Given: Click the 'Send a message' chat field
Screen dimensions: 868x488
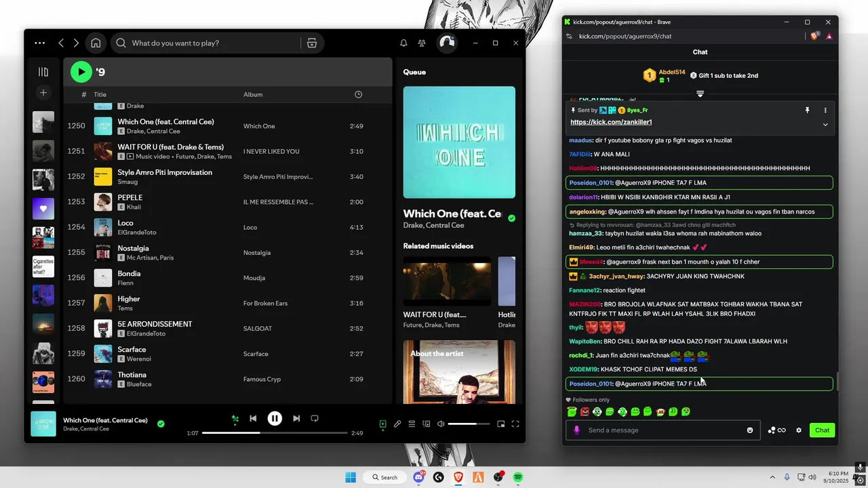Looking at the screenshot, I should click(665, 430).
